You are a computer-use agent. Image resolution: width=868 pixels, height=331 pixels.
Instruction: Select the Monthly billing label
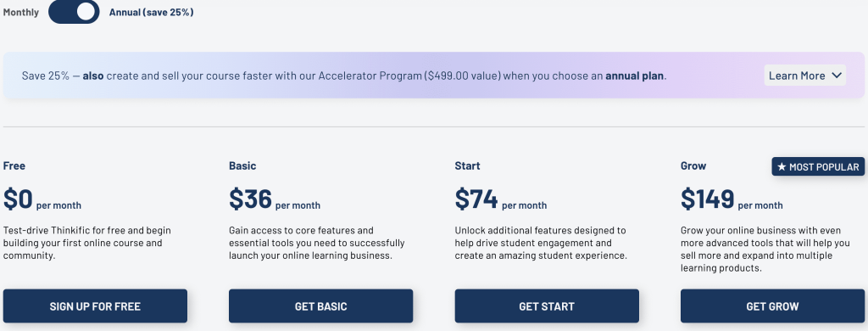click(x=21, y=12)
